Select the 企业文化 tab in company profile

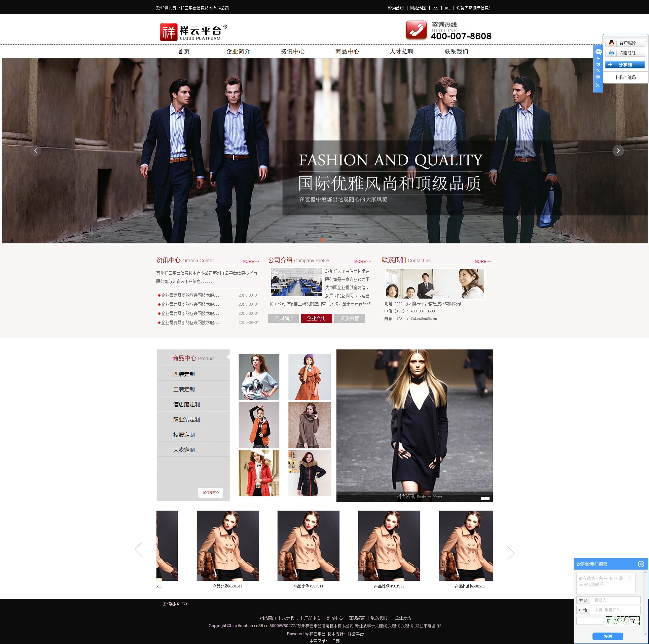pos(316,318)
